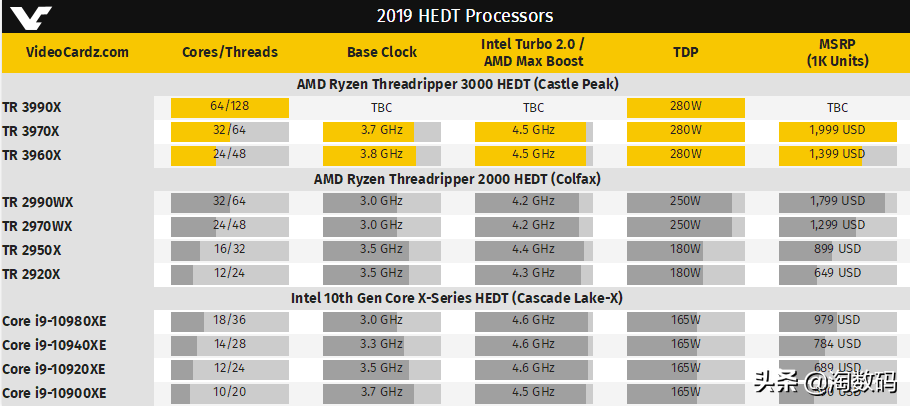The height and width of the screenshot is (406, 910).
Task: Click the Core i9-10900XE row label
Action: coord(55,393)
